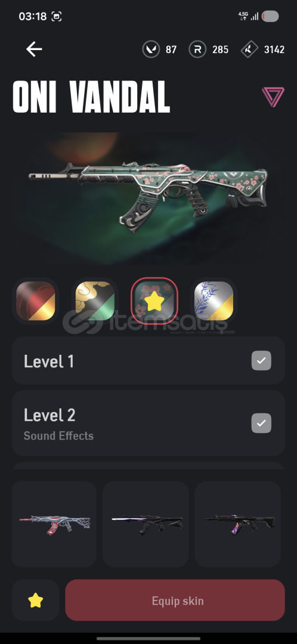Click the Equip skin button

175,600
